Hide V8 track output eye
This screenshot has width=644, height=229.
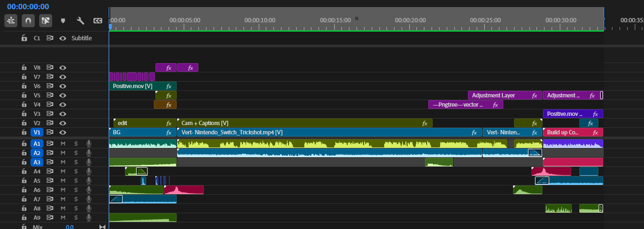coord(62,67)
